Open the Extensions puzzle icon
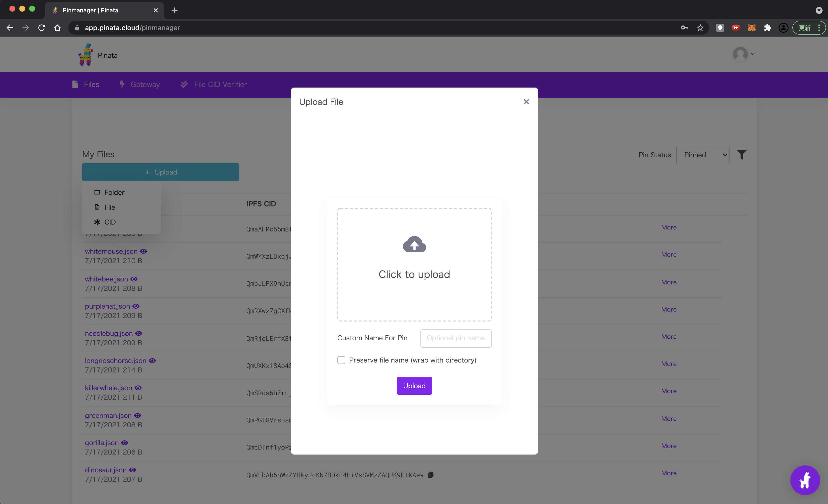828x504 pixels. point(767,27)
